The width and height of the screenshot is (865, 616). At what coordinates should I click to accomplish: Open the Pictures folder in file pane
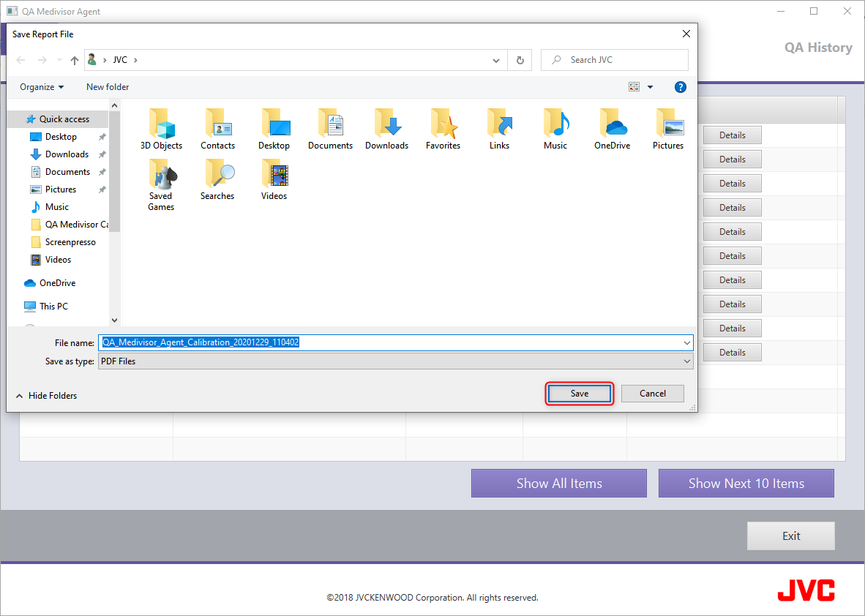(668, 129)
